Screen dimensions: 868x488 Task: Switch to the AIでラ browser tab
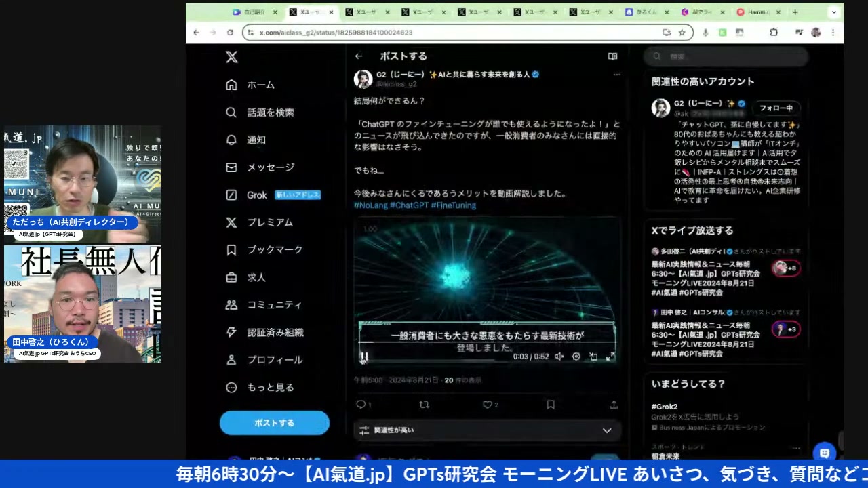704,12
